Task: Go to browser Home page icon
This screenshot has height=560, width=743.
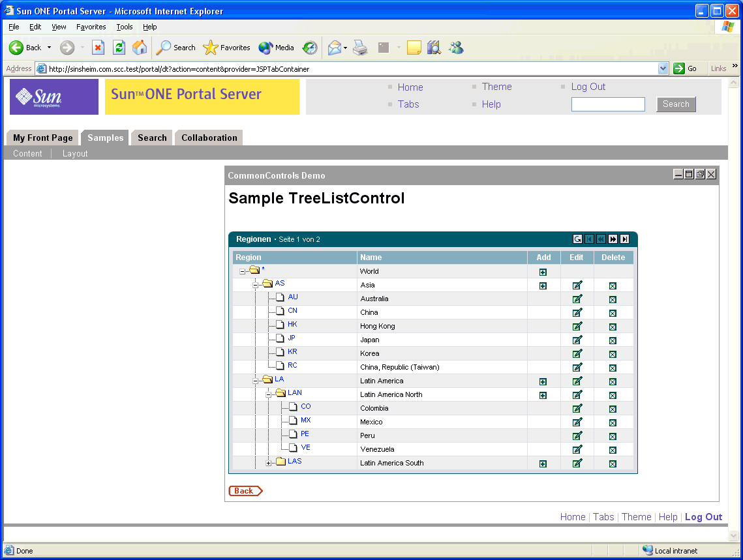Action: (140, 48)
